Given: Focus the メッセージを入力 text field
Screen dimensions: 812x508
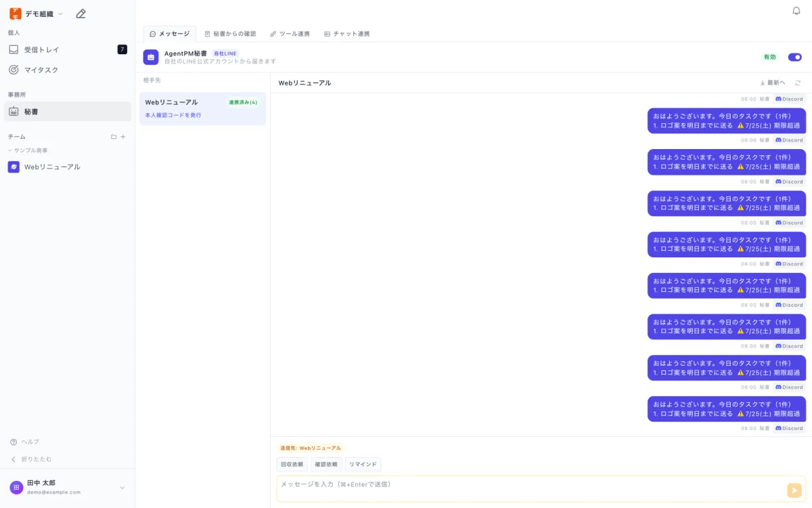Looking at the screenshot, I should click(x=531, y=489).
